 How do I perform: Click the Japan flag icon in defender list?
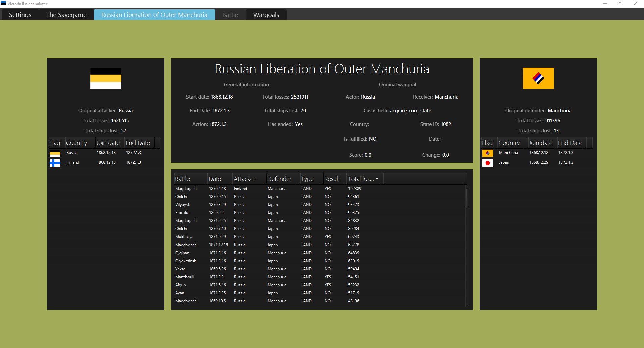click(x=488, y=163)
